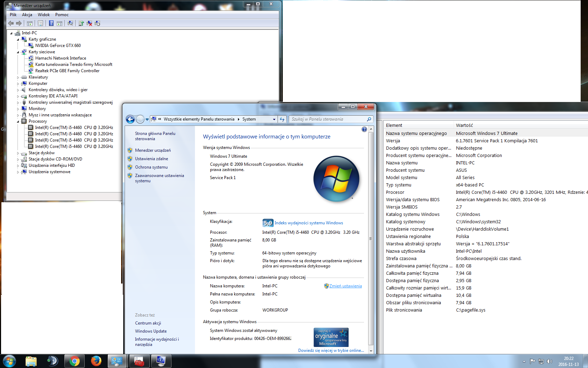Click Scan for hardware changes toolbar icon
Image resolution: width=588 pixels, height=368 pixels.
click(70, 23)
